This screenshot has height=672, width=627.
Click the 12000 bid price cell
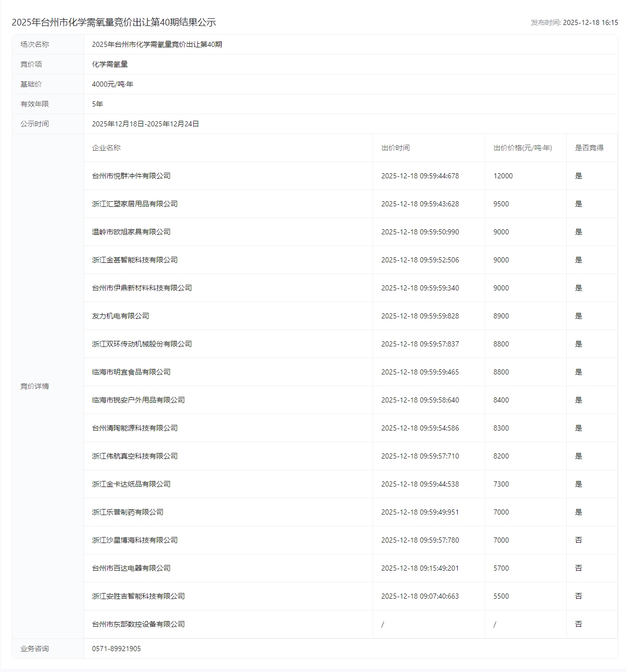pyautogui.click(x=503, y=176)
